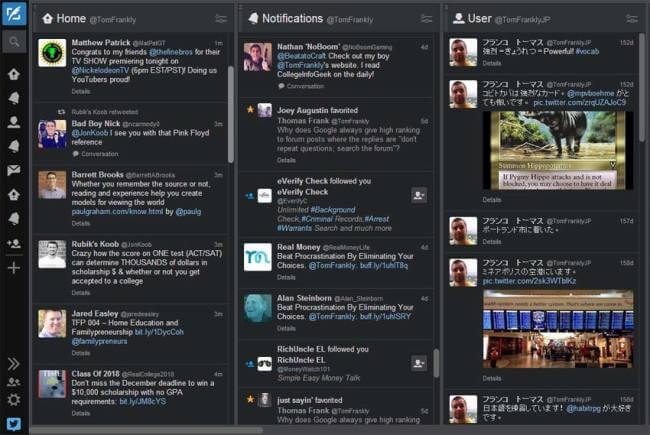Open the #Background hashtag
This screenshot has width=650, height=435.
[333, 210]
